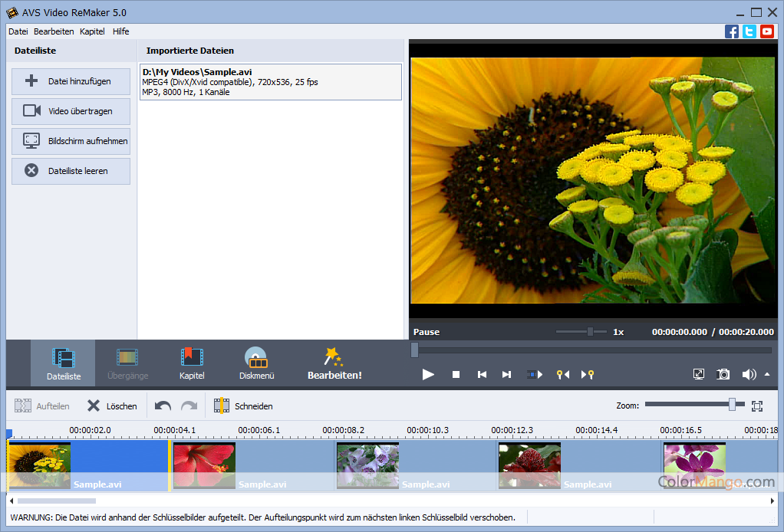The image size is (784, 532).
Task: Click the timeline ruler at 00:00:10.3
Action: [427, 430]
